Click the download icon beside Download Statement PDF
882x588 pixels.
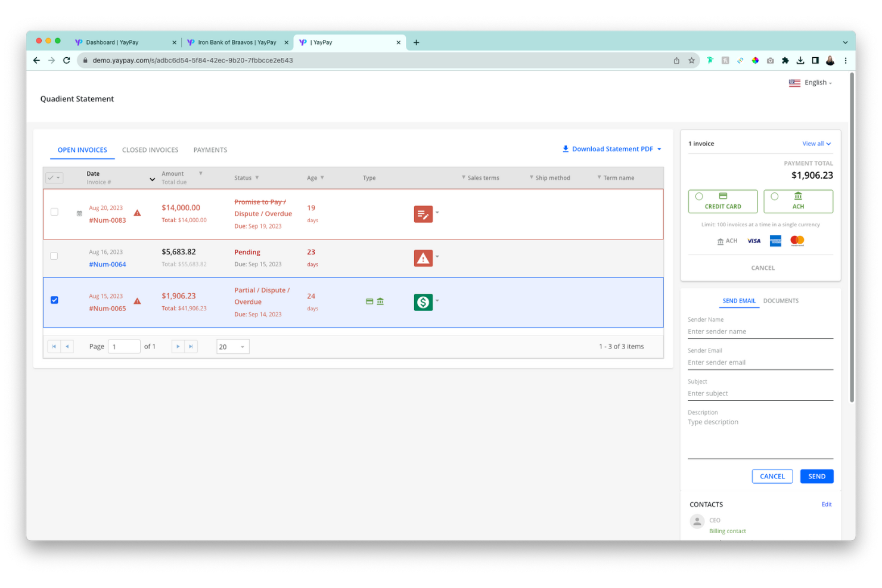pos(565,148)
